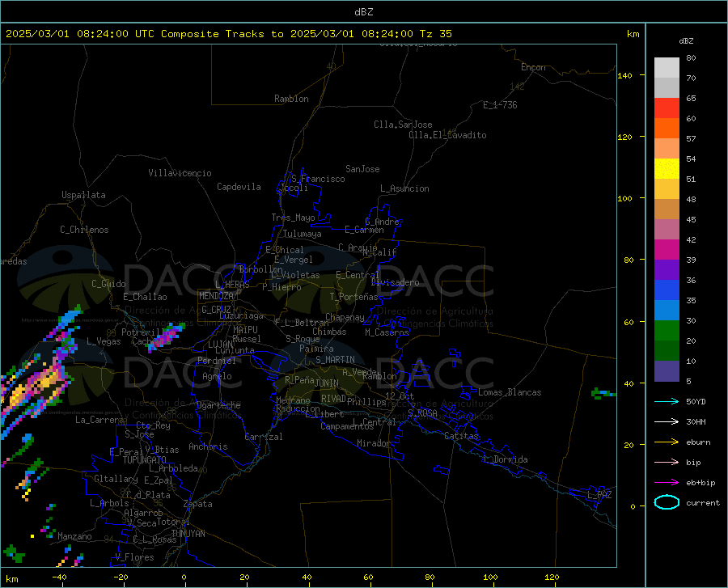The width and height of the screenshot is (728, 588).
Task: Click the 'Manzano' map label
Action: (x=74, y=536)
